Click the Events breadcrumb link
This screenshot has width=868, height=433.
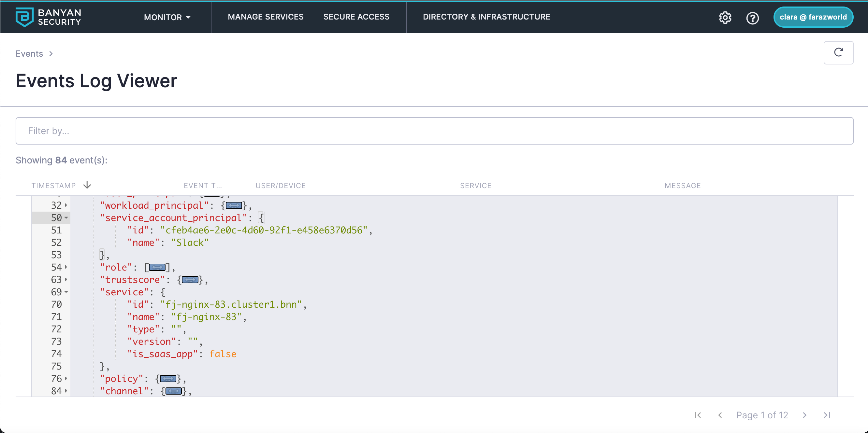click(29, 53)
